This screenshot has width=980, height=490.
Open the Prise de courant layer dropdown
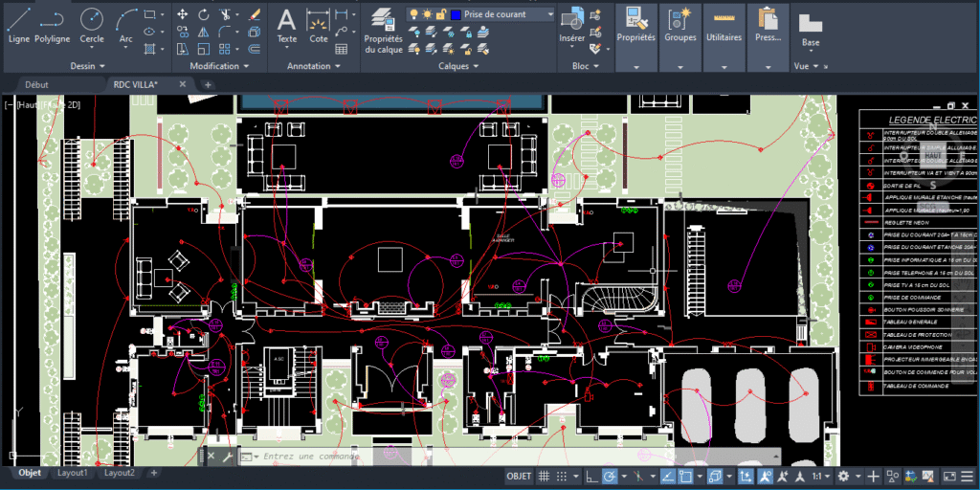pyautogui.click(x=507, y=14)
